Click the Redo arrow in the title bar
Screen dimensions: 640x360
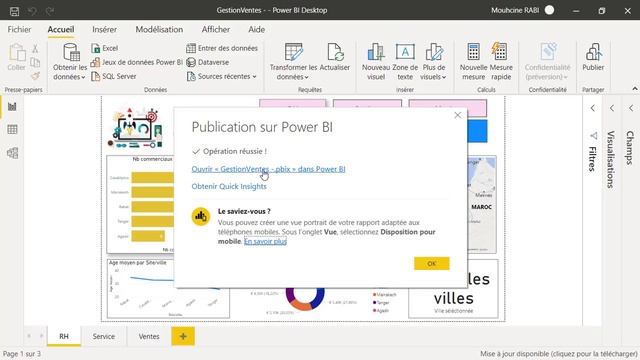click(50, 11)
